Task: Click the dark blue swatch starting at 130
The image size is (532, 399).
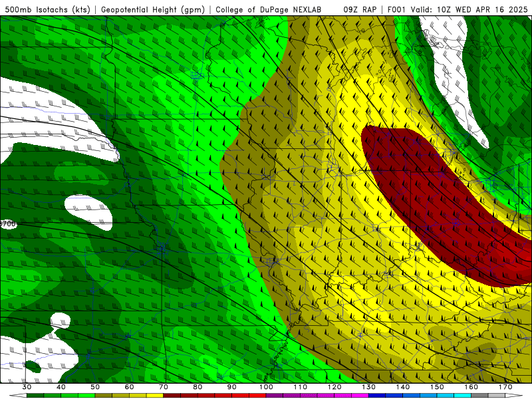Action: click(x=377, y=396)
